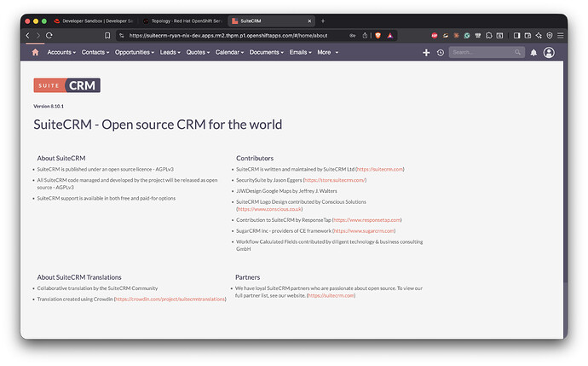Screen dimensions: 588x366
Task: Click the green circular extension icon
Action: pyautogui.click(x=467, y=35)
